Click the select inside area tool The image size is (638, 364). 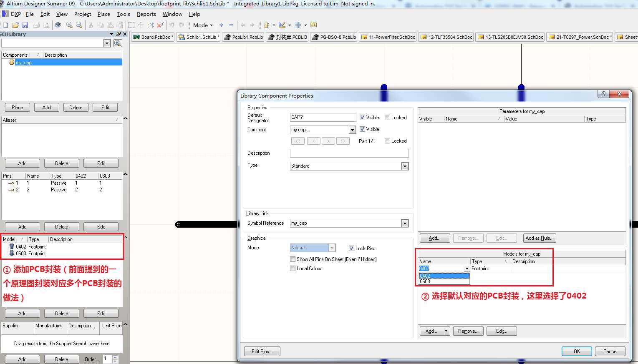(131, 25)
